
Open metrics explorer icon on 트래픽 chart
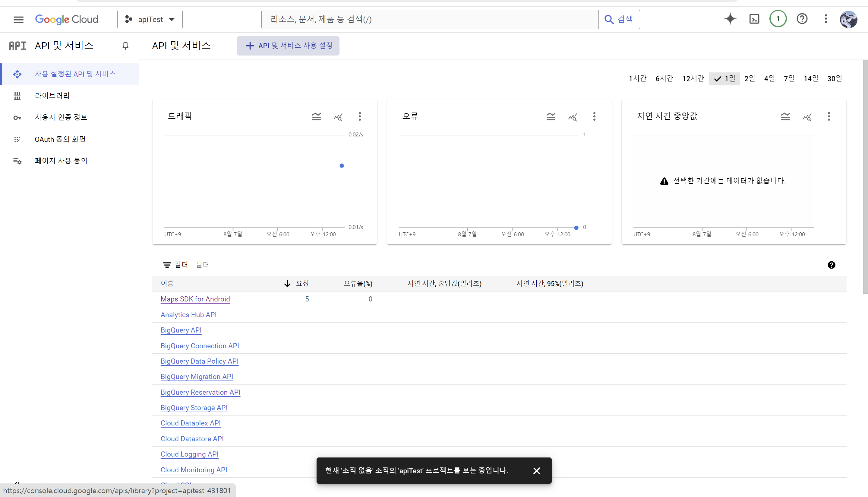click(338, 117)
